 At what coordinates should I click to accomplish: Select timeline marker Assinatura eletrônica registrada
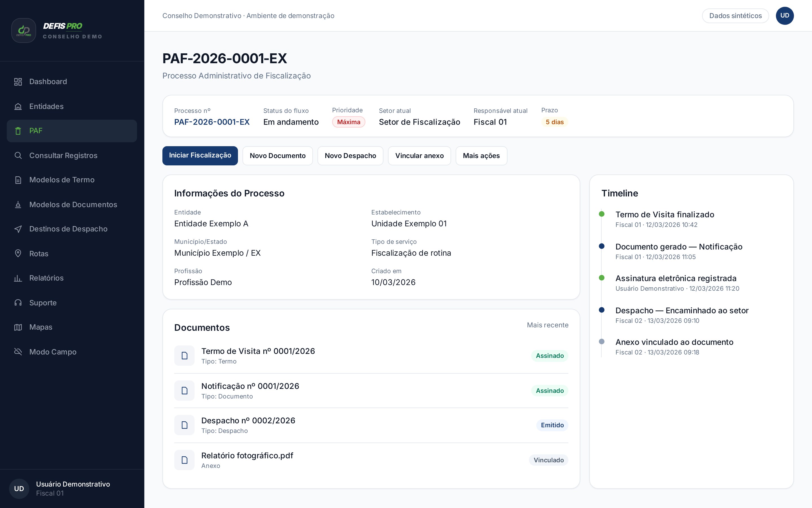click(602, 278)
